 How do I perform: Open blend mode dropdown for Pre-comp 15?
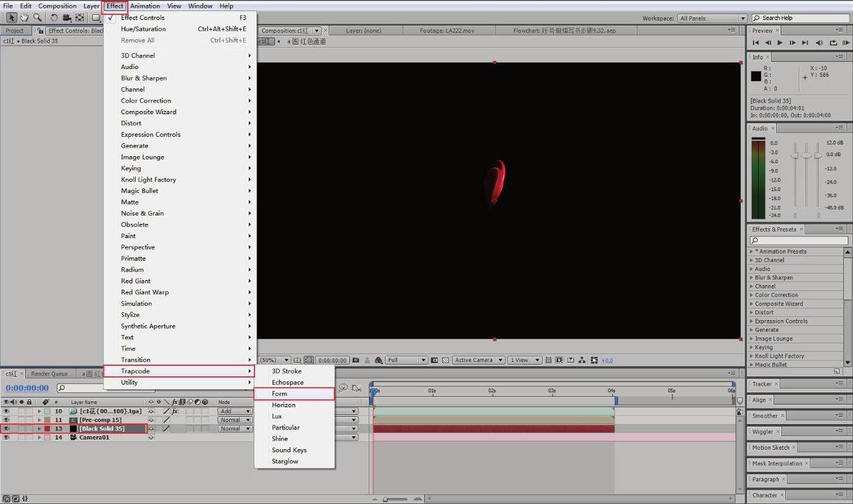point(234,419)
